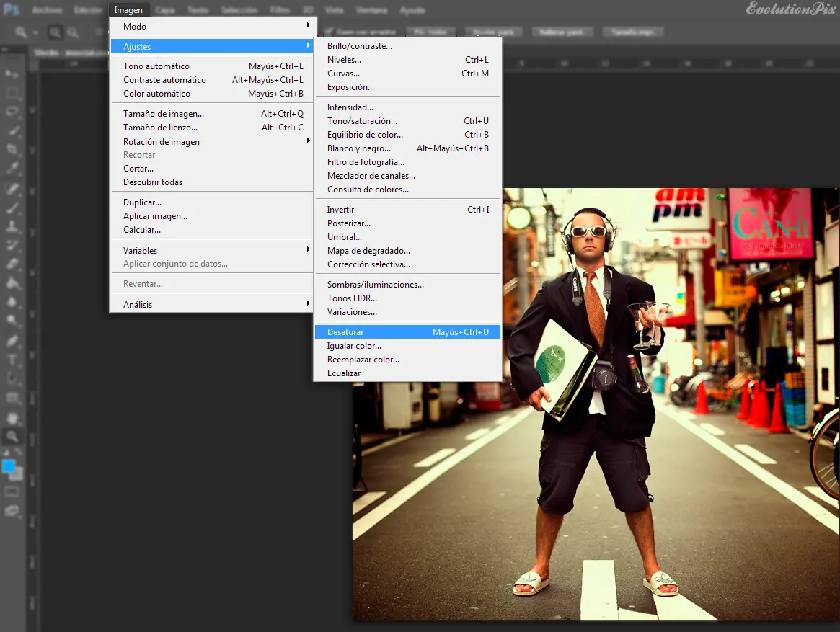Open the background color swatch
This screenshot has height=632, width=840.
click(x=18, y=474)
